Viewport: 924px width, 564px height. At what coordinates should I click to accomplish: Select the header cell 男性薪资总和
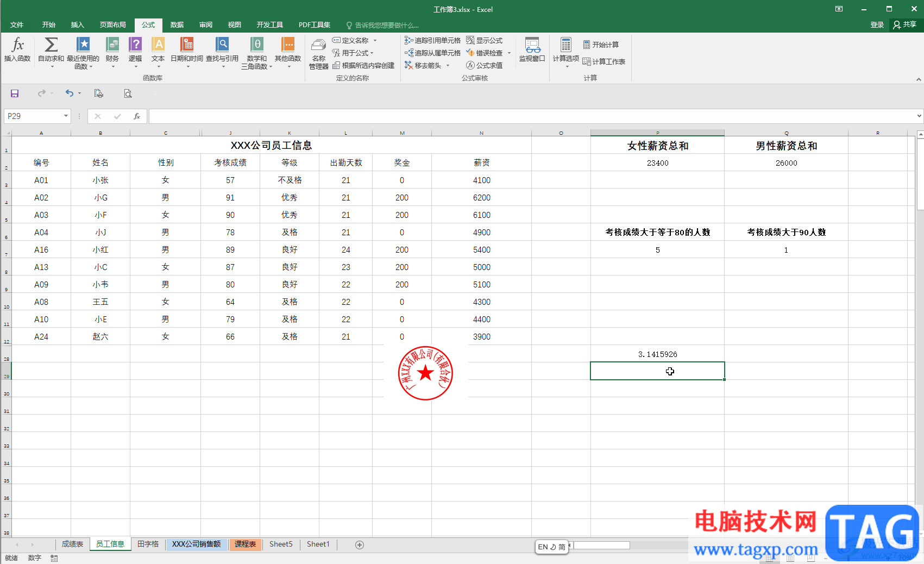coord(786,145)
